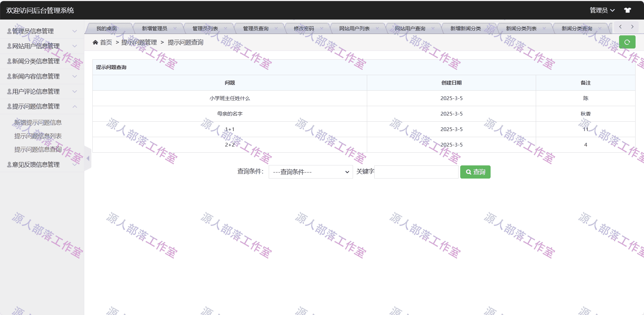Image resolution: width=644 pixels, height=315 pixels.
Task: Close the 新闻分类查询 tab
Action: 600,28
